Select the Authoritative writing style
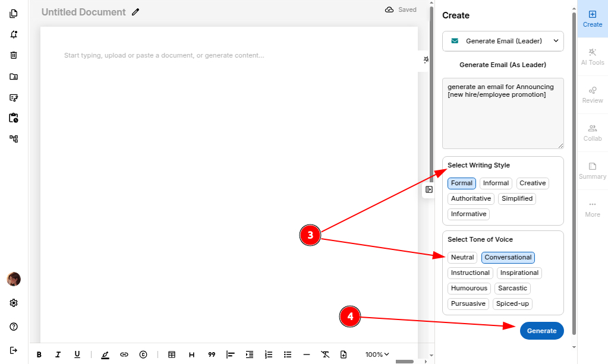 [x=471, y=198]
